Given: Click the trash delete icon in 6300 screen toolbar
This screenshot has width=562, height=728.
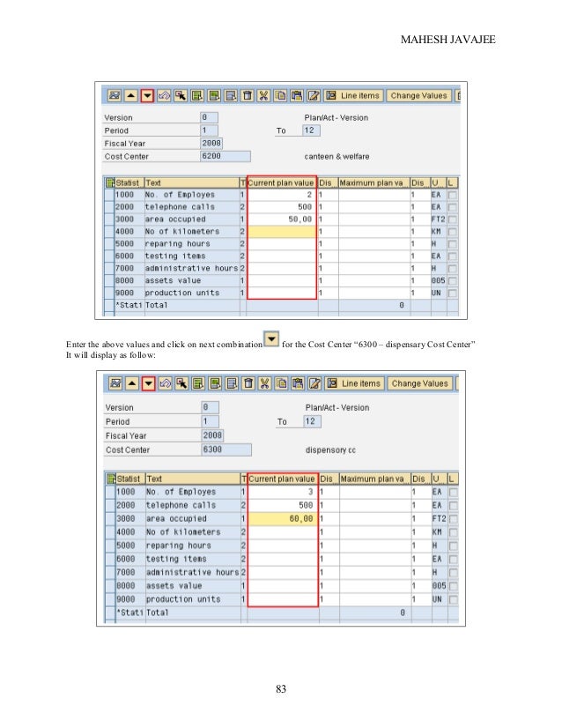Looking at the screenshot, I should (248, 383).
